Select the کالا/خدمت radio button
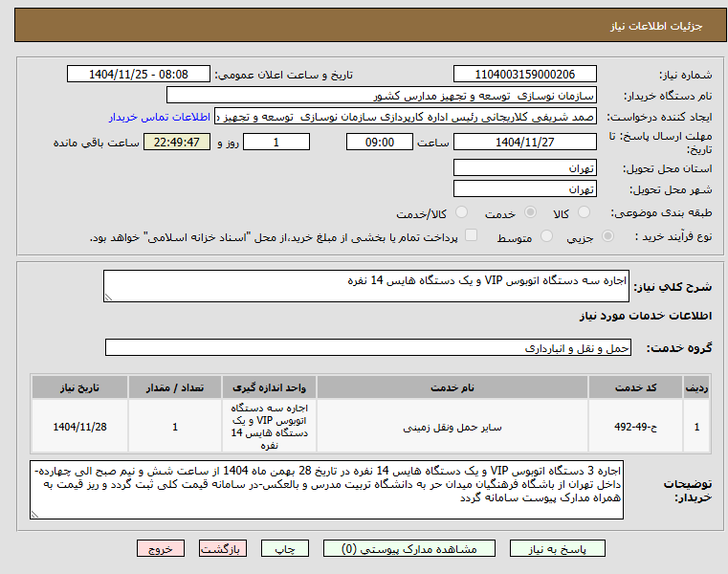 tap(461, 212)
